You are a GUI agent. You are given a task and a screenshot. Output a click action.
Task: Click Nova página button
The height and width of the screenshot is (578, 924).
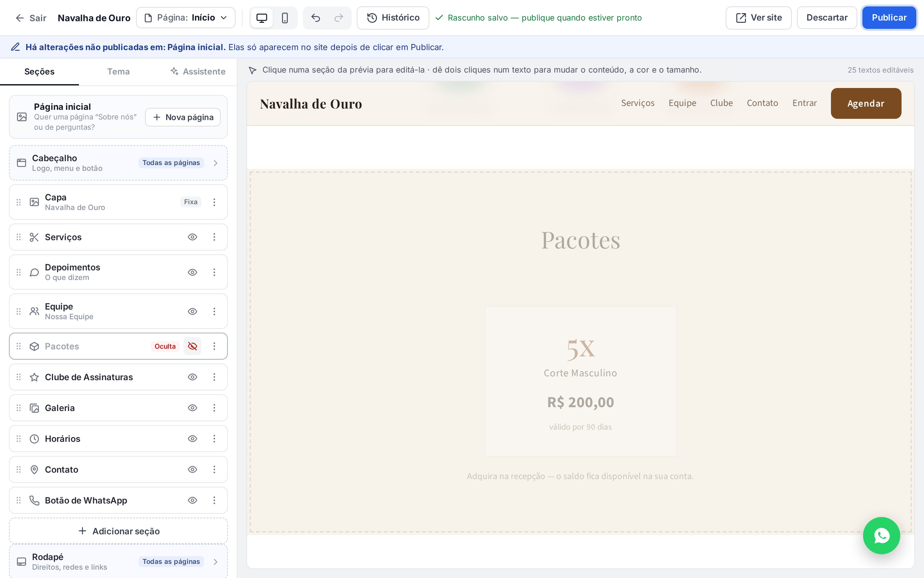tap(183, 117)
